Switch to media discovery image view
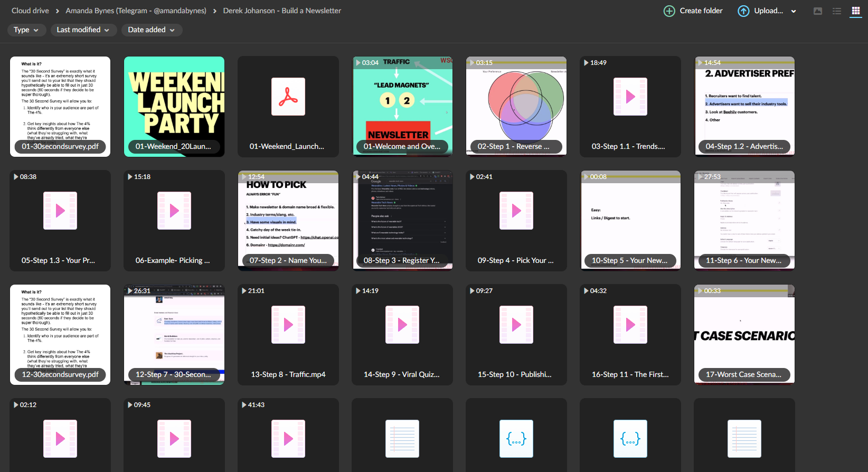The width and height of the screenshot is (868, 472). click(818, 11)
